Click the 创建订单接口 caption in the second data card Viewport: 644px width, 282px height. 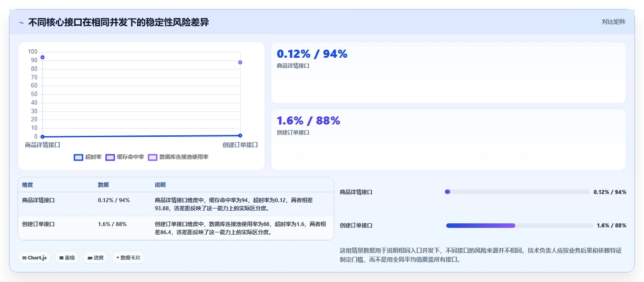point(293,133)
